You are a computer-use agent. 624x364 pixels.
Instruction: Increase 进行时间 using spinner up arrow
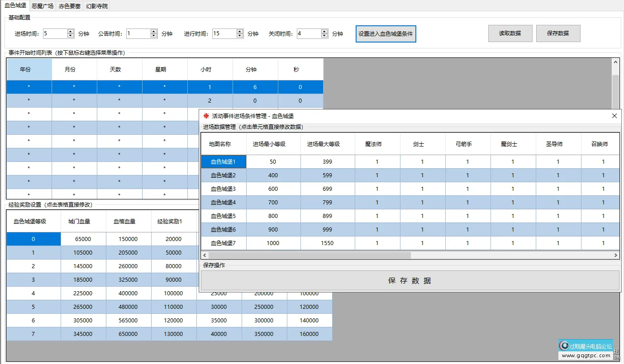[240, 31]
